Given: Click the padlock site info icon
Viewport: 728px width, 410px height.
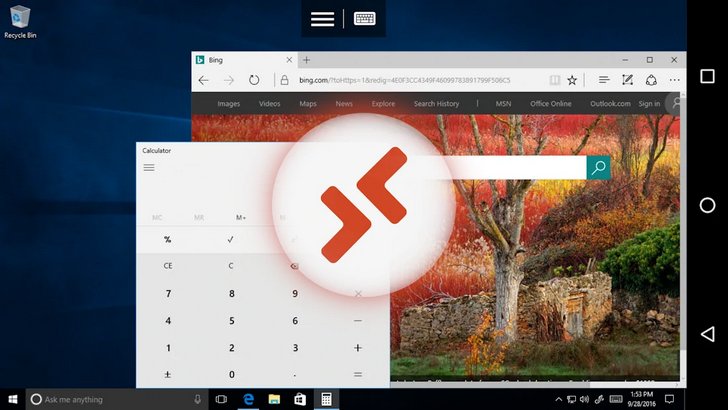Looking at the screenshot, I should [x=284, y=80].
